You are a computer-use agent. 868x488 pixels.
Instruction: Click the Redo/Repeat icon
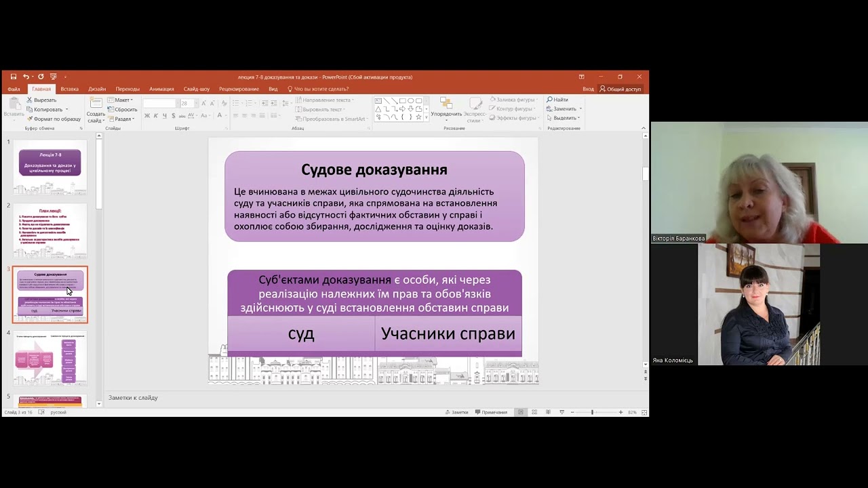pos(41,77)
